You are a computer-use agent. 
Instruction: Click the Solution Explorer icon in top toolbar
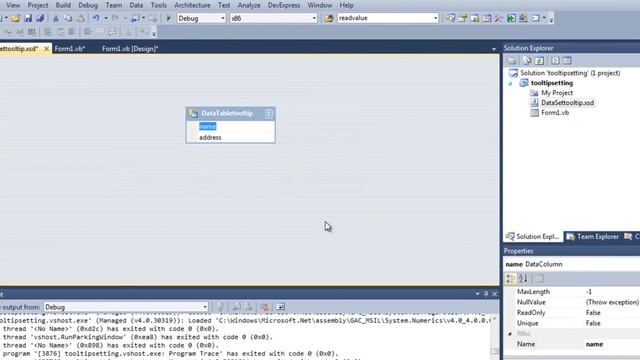[450, 18]
